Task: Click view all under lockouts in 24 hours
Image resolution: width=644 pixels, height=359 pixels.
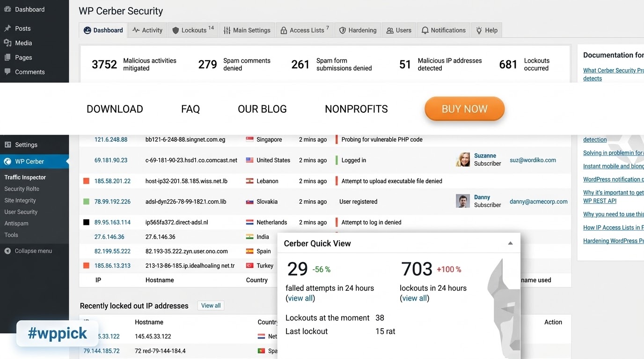Action: (x=415, y=298)
